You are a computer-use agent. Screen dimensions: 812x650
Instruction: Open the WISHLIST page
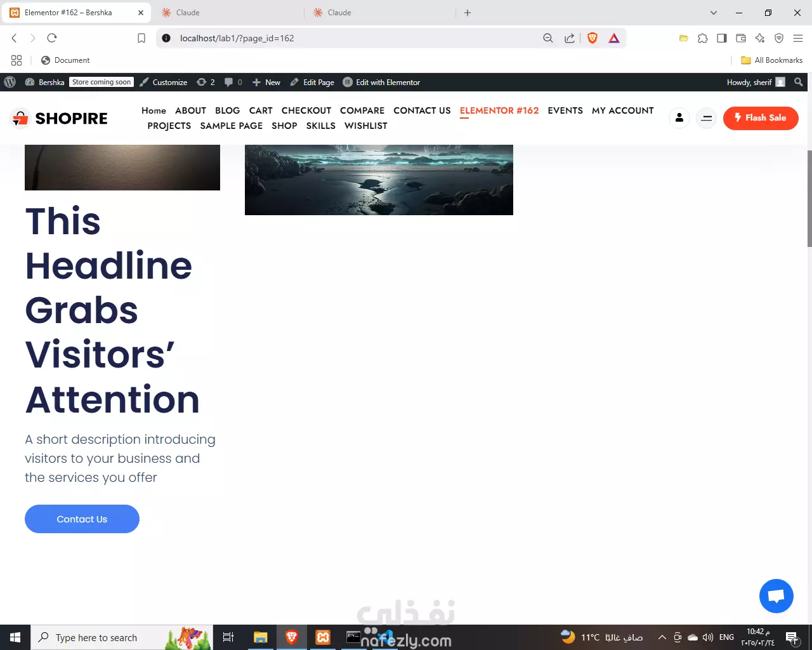366,126
